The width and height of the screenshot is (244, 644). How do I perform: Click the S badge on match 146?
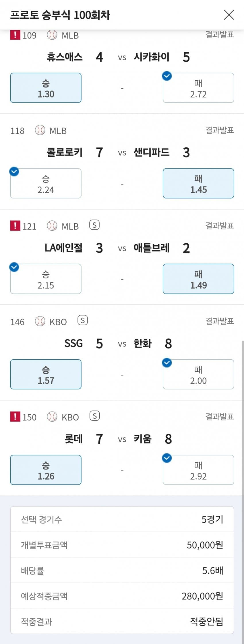pos(83,320)
